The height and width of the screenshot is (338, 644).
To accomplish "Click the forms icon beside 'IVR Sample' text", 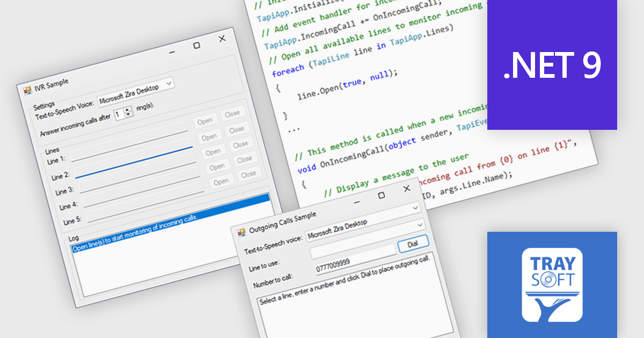I will pyautogui.click(x=28, y=90).
